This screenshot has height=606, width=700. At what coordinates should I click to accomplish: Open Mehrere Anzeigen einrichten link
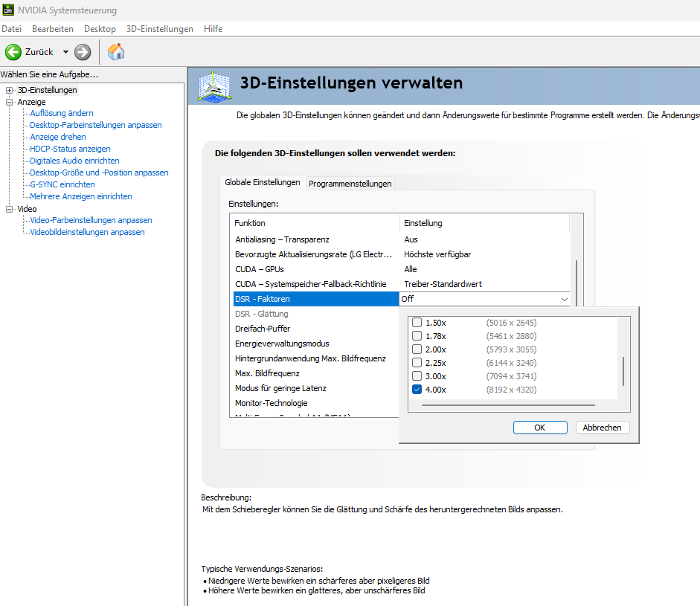tap(81, 196)
